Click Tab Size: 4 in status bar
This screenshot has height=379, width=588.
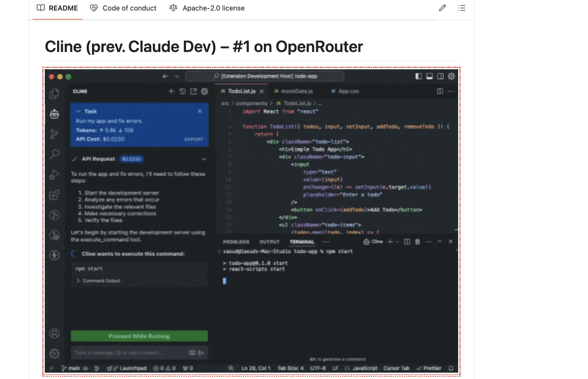pos(290,368)
